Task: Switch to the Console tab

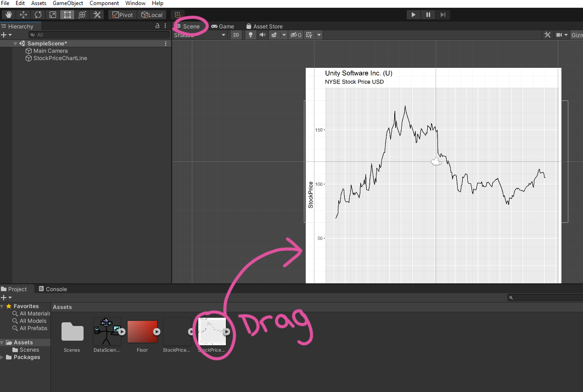Action: point(53,289)
